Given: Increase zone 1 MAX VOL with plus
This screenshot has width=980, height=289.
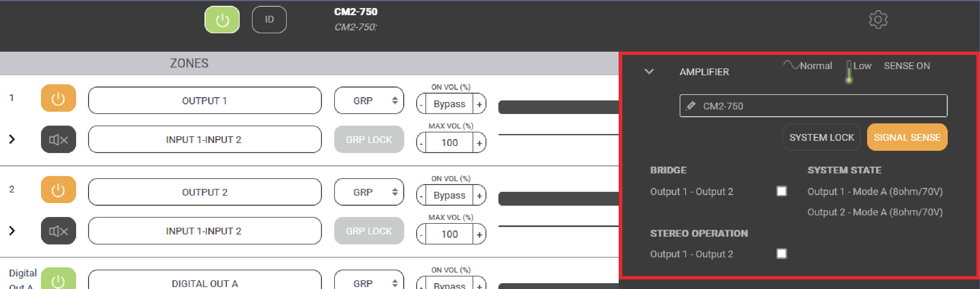Looking at the screenshot, I should (479, 143).
